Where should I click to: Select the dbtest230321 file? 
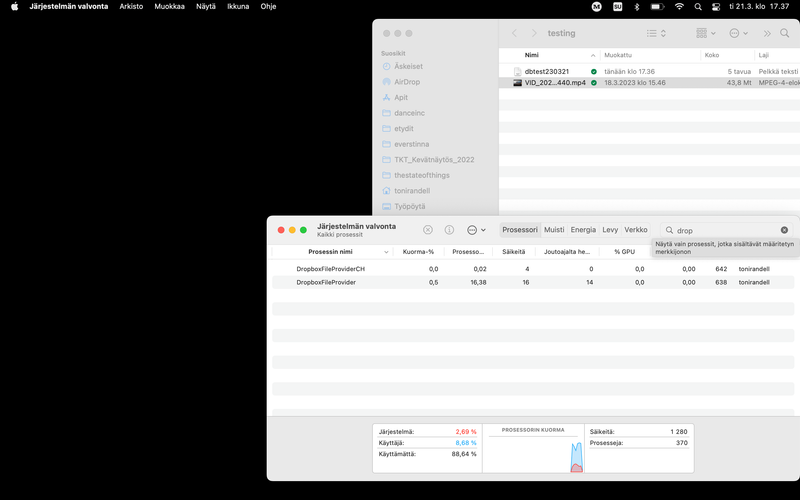(x=547, y=72)
